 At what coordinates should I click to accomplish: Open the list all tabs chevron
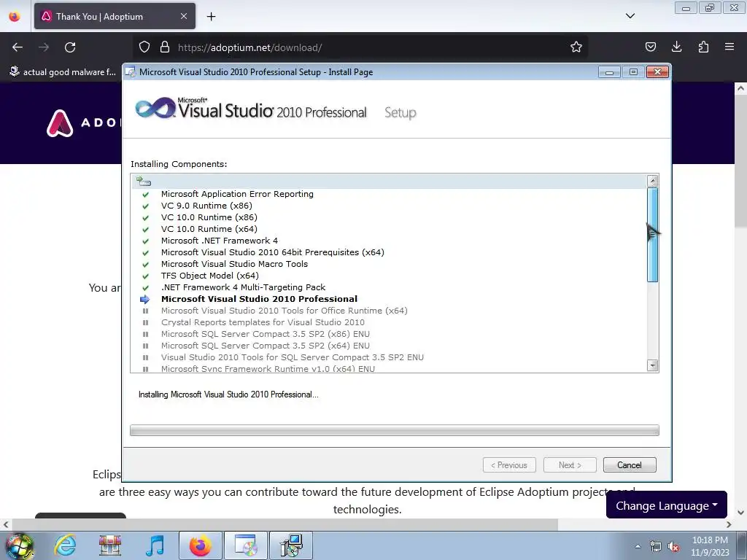pyautogui.click(x=630, y=16)
